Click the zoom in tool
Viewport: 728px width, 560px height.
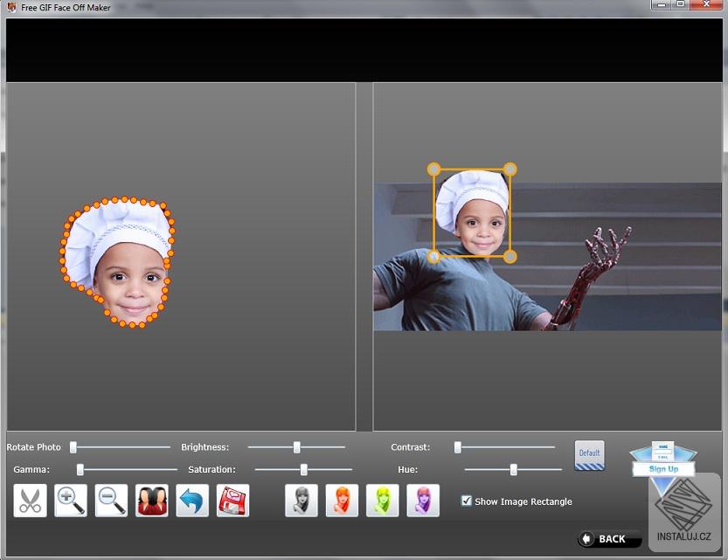click(x=70, y=500)
